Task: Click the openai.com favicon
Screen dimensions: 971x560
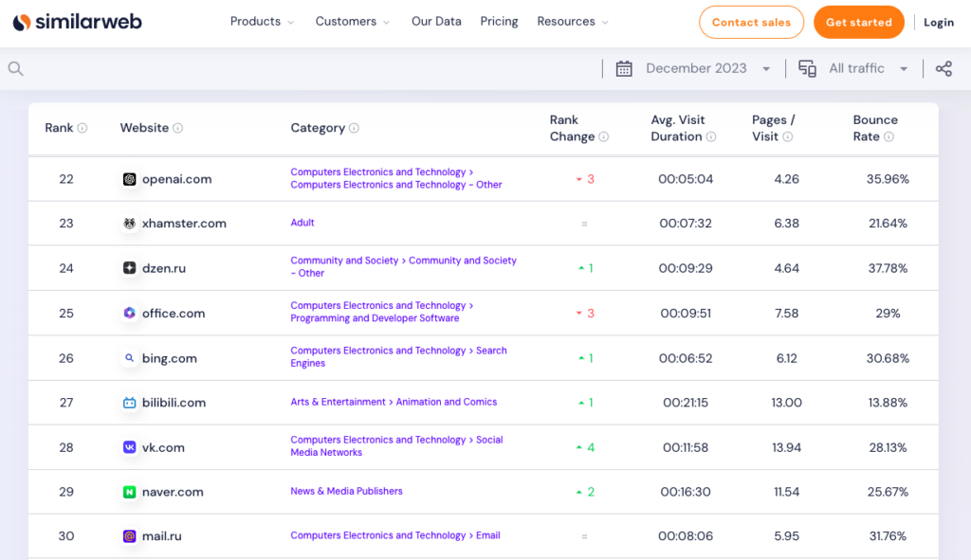Action: (x=129, y=179)
